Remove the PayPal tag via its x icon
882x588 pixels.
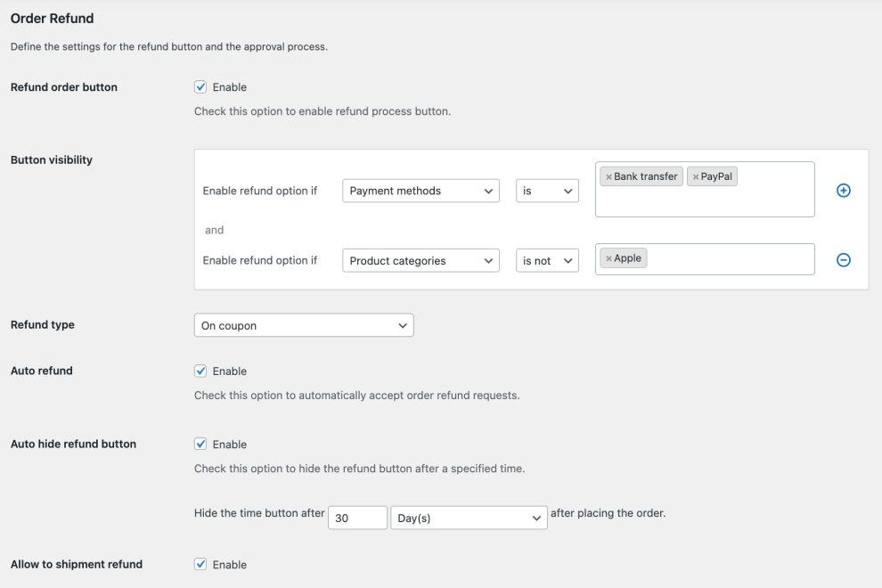tap(698, 176)
